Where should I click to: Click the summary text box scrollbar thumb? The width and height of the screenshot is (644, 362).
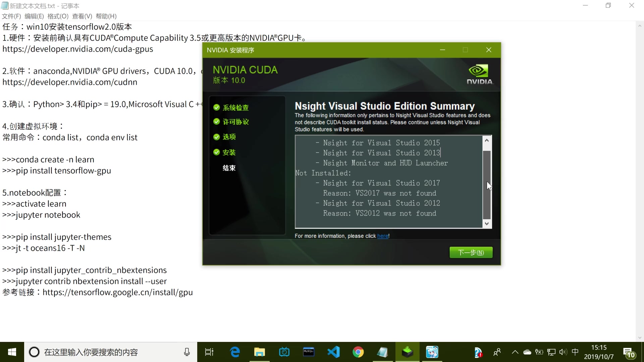click(x=487, y=184)
